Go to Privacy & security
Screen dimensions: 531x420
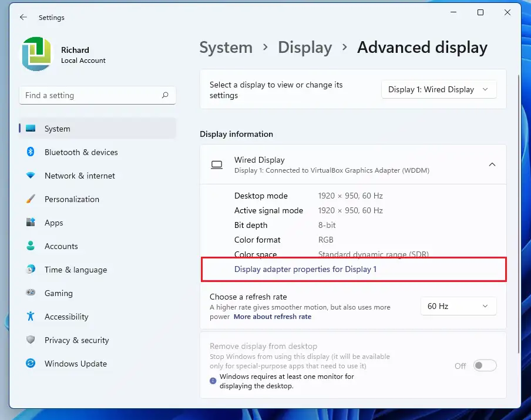tap(98, 340)
